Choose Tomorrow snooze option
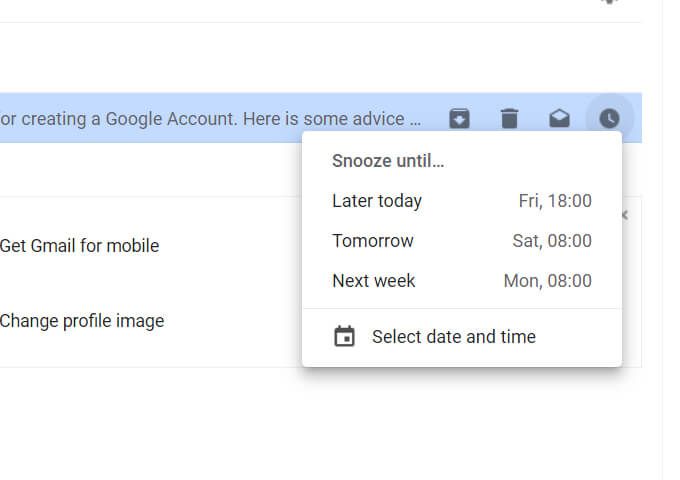 (462, 241)
